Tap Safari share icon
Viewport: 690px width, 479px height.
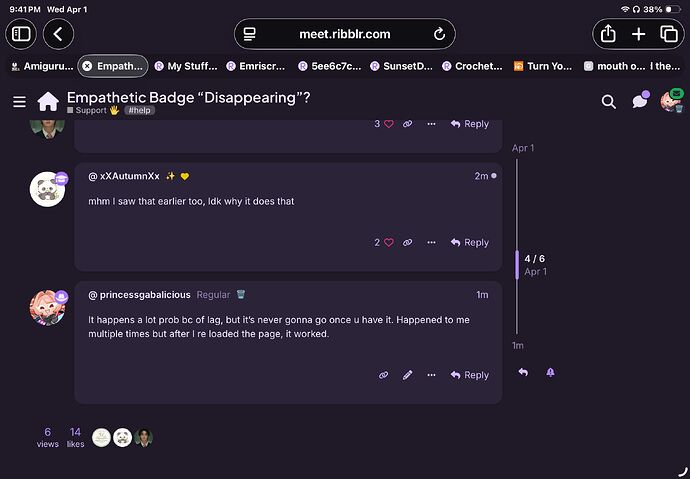(608, 34)
